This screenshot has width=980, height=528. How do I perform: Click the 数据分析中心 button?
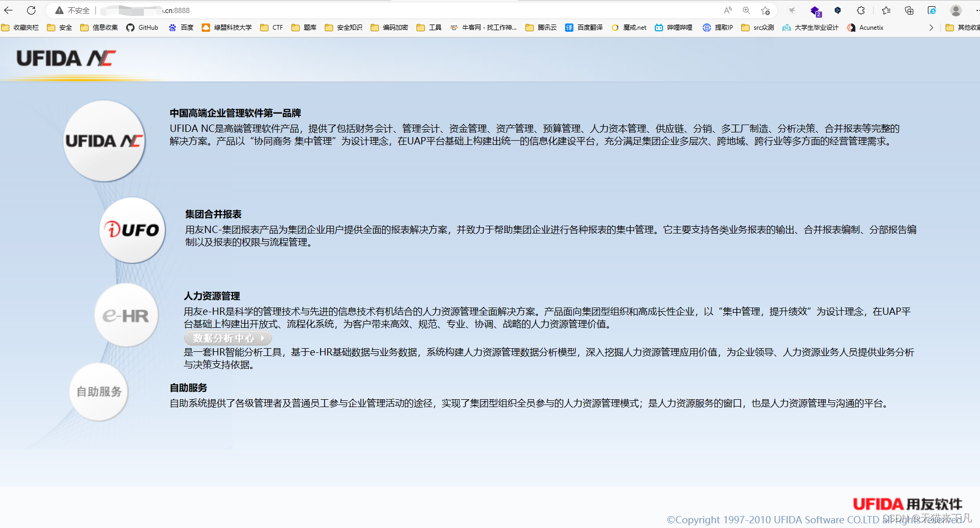click(x=228, y=338)
